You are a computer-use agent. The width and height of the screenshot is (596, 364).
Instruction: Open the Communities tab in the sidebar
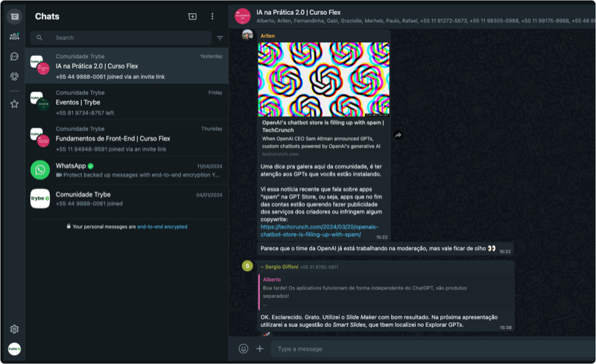coord(14,36)
